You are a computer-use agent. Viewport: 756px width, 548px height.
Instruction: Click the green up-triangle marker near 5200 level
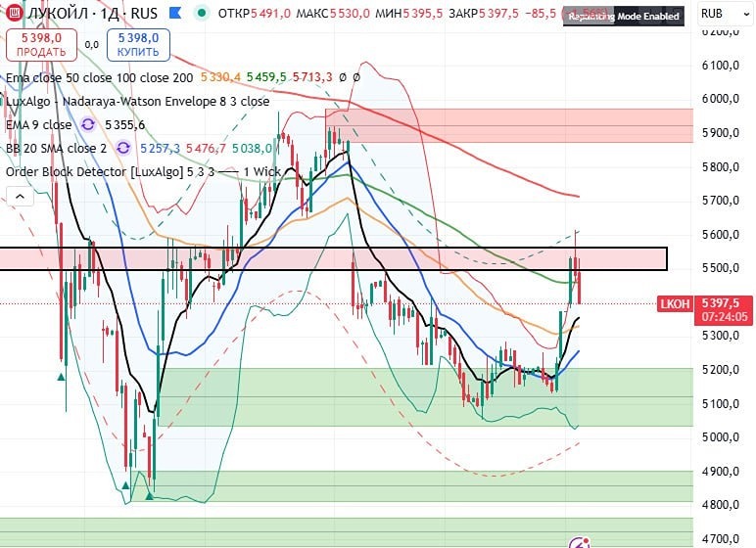pyautogui.click(x=62, y=377)
